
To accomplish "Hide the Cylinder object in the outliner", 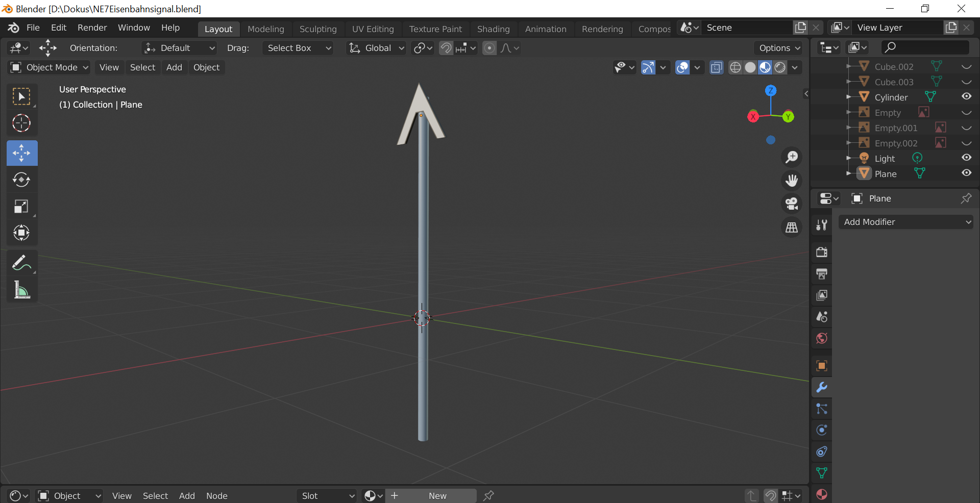I will coord(966,96).
